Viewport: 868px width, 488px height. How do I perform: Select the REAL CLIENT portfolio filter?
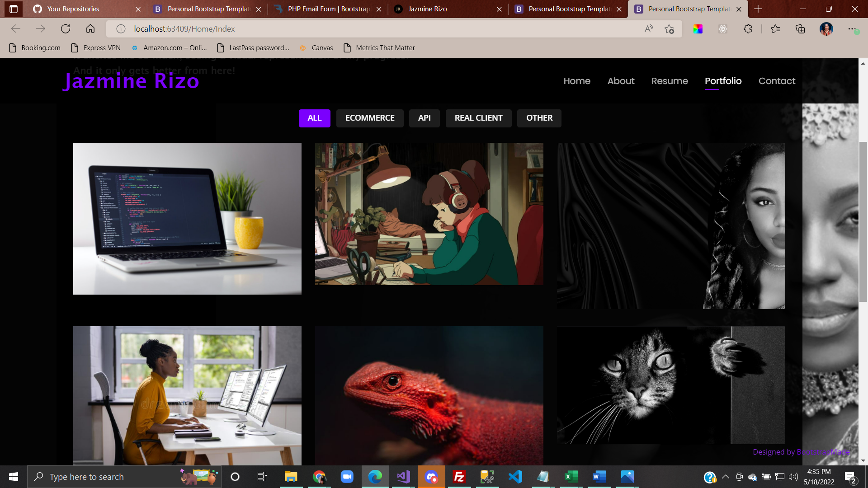pos(478,118)
